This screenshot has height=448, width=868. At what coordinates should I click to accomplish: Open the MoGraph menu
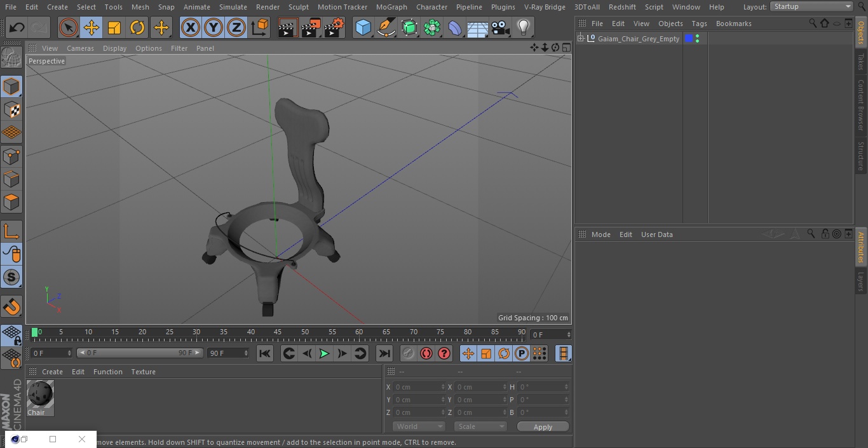(391, 7)
